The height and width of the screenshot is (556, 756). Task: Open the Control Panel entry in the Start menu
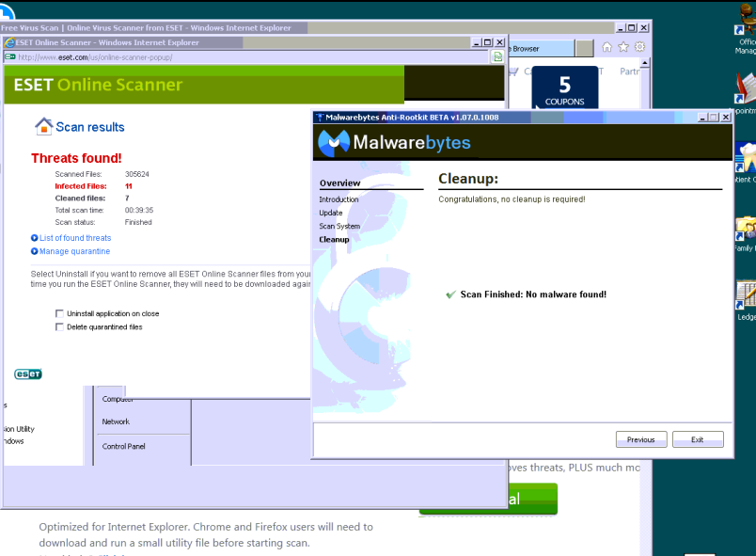123,447
